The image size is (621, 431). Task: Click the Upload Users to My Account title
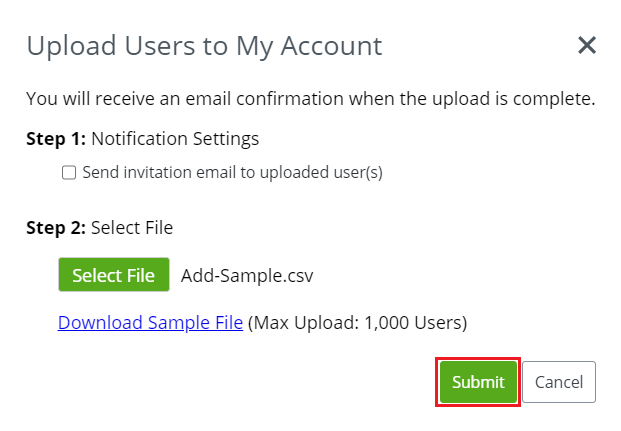click(204, 46)
